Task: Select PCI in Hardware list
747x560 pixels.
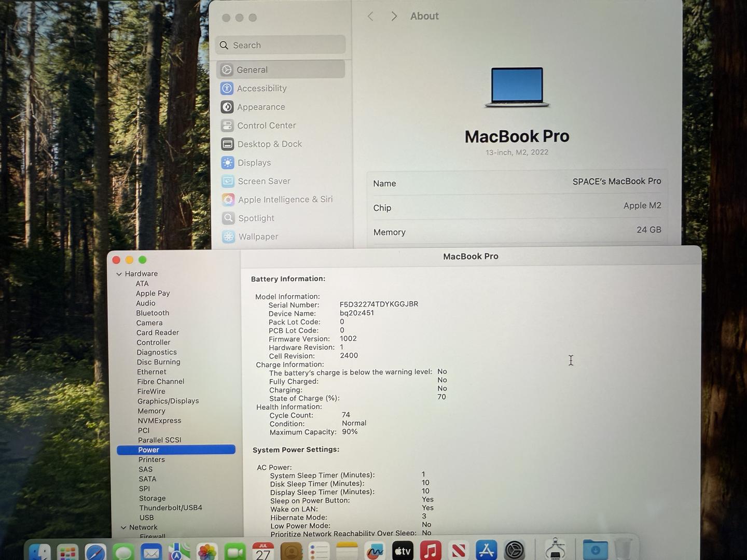Action: 144,430
